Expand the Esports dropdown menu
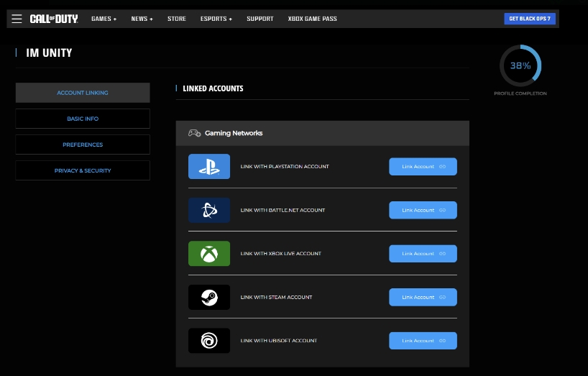588x376 pixels. (x=216, y=19)
